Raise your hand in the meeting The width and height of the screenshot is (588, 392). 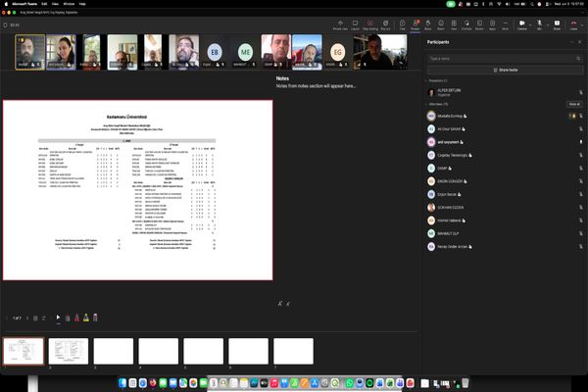pyautogui.click(x=428, y=25)
